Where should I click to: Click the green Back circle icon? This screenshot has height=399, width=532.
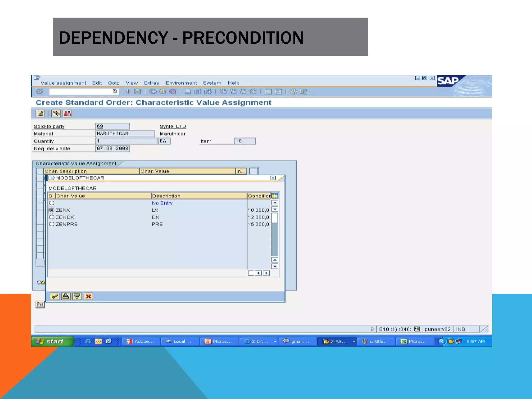click(x=153, y=91)
